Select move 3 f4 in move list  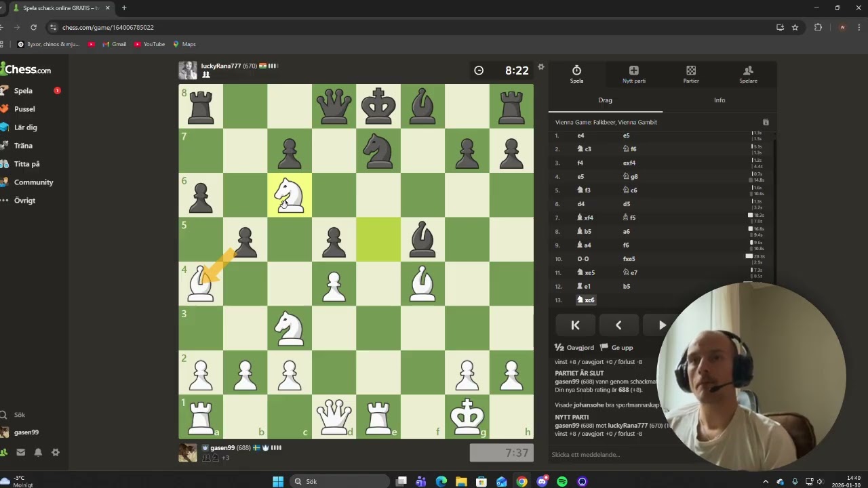click(580, 163)
